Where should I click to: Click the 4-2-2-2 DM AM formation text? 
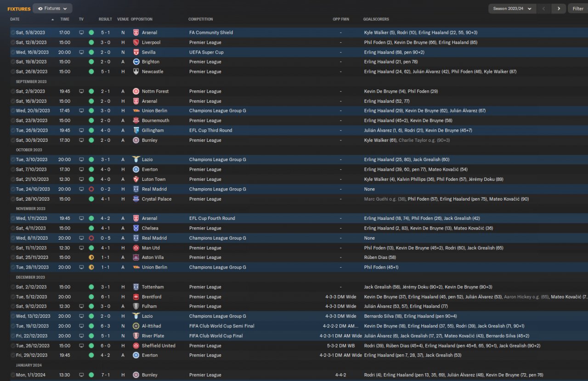tap(340, 326)
